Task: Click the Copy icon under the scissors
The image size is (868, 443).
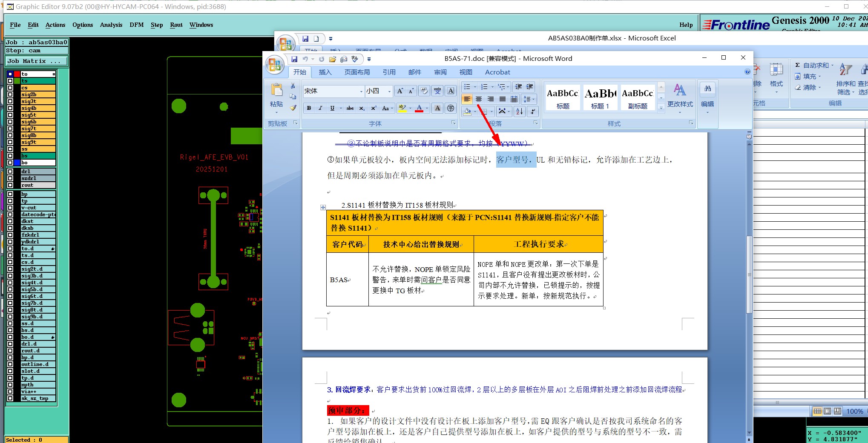Action: [293, 97]
